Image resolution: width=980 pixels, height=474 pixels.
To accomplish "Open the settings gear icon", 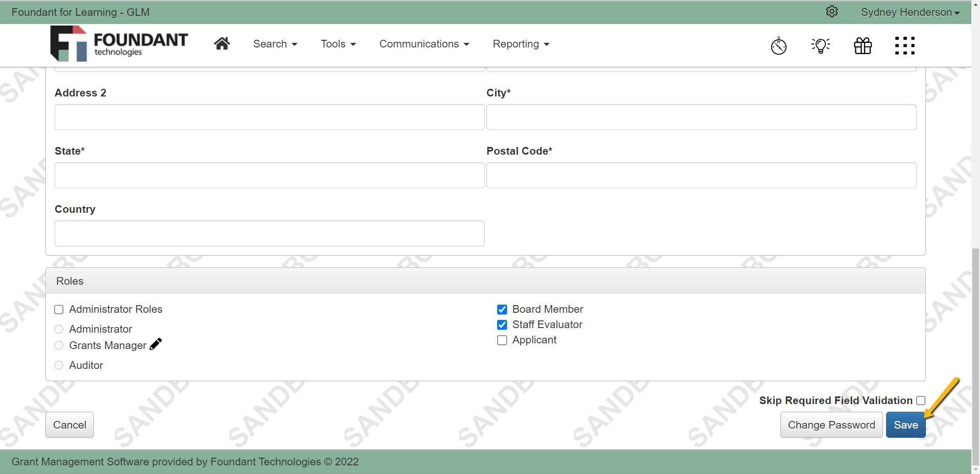I will click(832, 11).
